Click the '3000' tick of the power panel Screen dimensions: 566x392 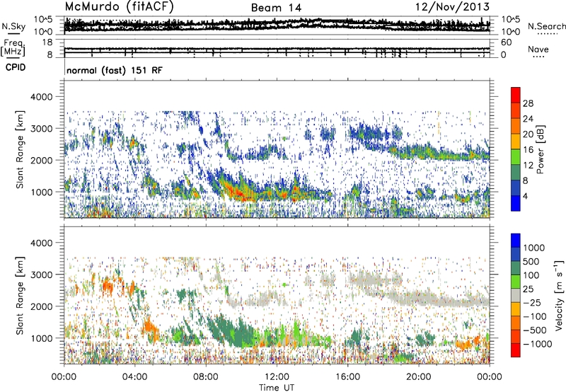[x=42, y=129]
